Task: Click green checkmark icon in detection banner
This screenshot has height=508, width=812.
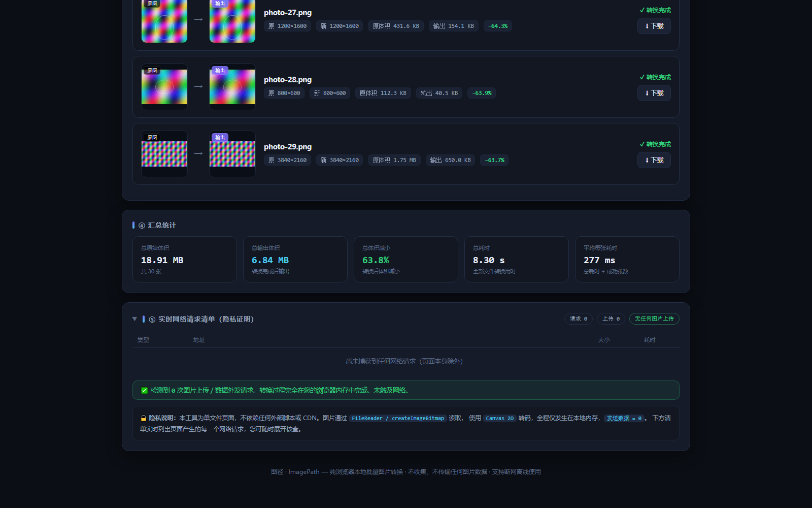Action: 144,390
